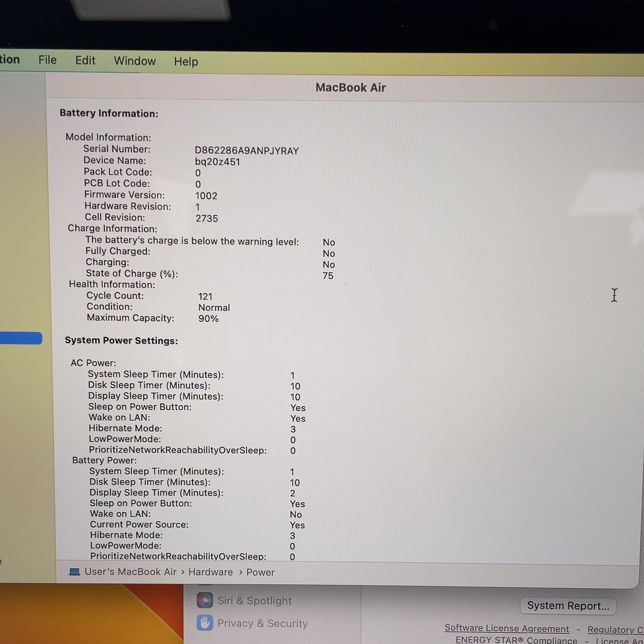
Task: Click the Health Information label
Action: click(112, 284)
